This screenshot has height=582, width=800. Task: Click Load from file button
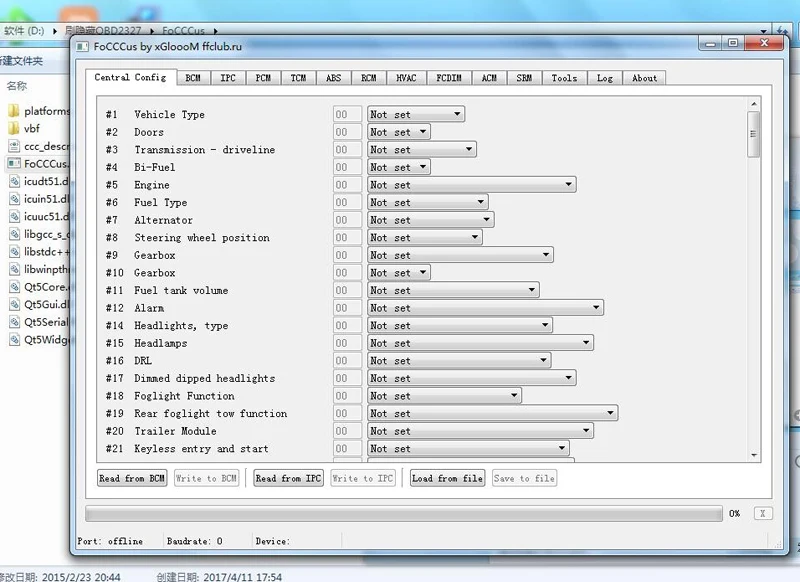click(447, 478)
